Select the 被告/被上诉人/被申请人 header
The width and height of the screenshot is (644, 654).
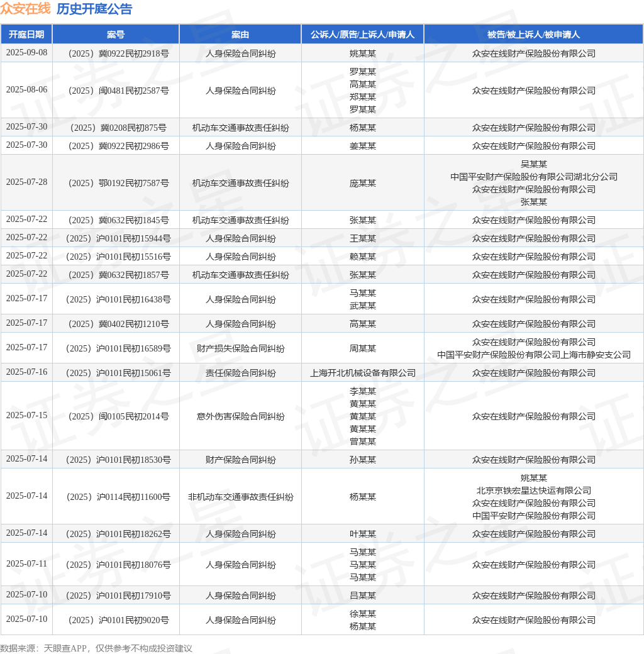(x=533, y=34)
